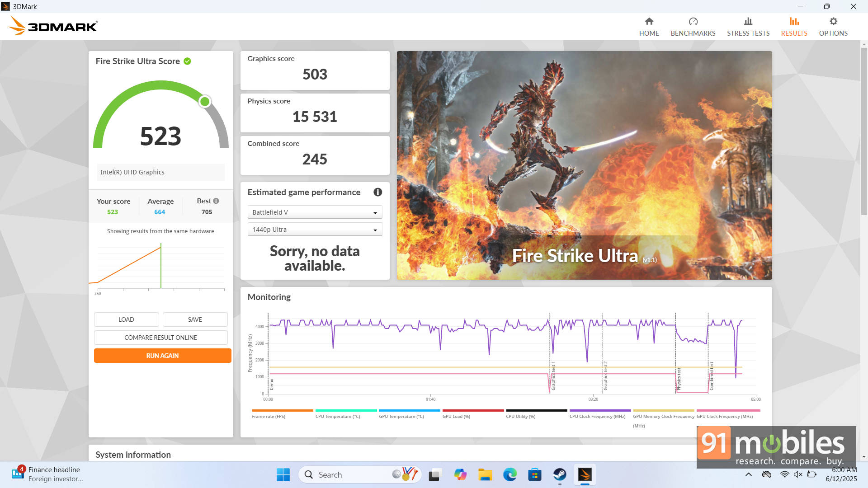The width and height of the screenshot is (868, 488).
Task: Open File Explorer from taskbar
Action: (485, 474)
